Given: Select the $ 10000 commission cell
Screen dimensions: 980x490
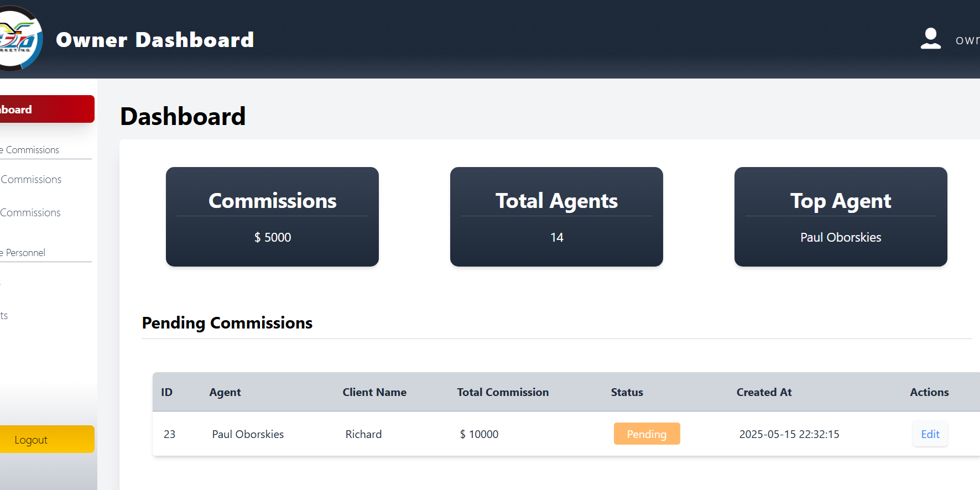Looking at the screenshot, I should 479,434.
